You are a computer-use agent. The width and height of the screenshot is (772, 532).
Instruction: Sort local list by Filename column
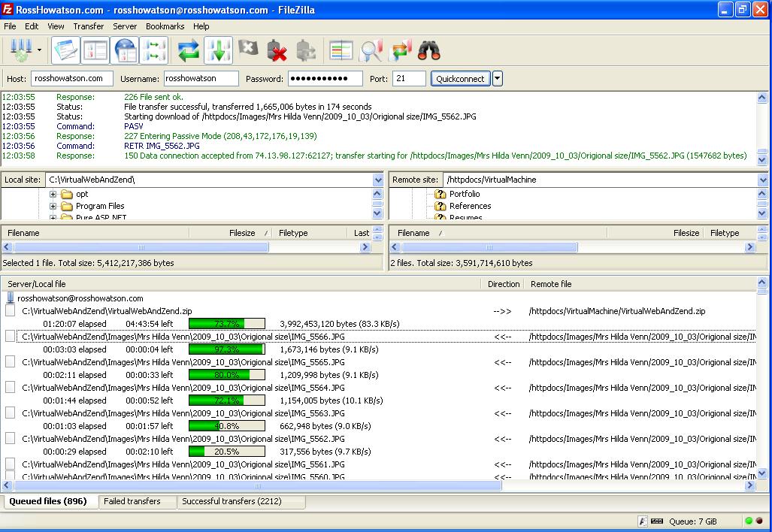(x=95, y=233)
